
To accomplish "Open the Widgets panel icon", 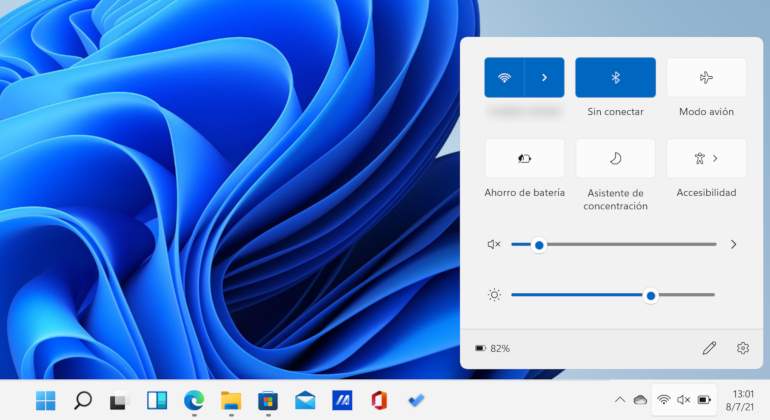I will pyautogui.click(x=157, y=400).
